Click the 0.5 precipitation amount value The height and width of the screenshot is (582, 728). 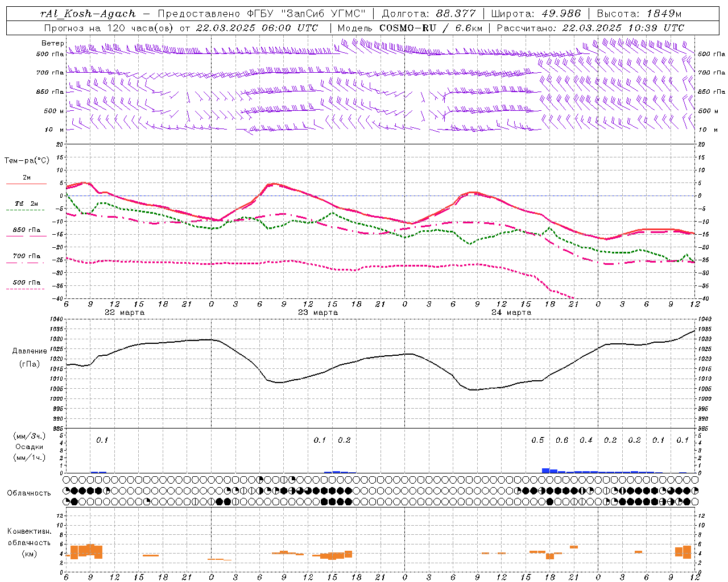(x=537, y=440)
